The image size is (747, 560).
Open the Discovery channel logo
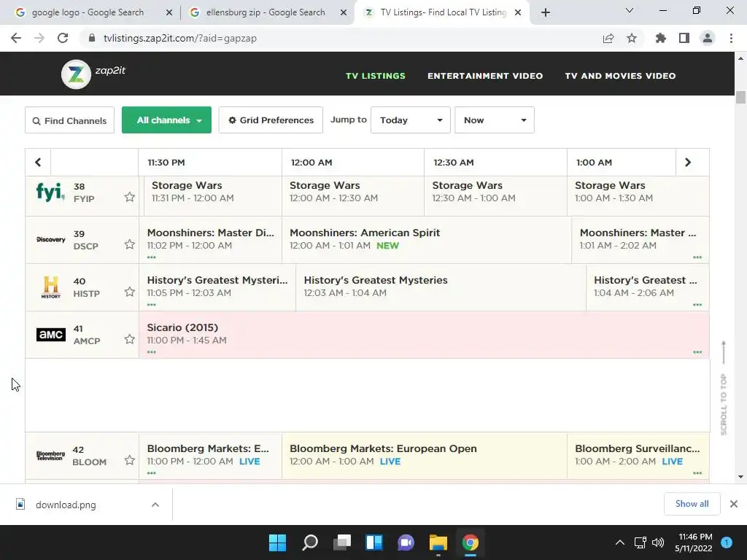click(x=50, y=239)
